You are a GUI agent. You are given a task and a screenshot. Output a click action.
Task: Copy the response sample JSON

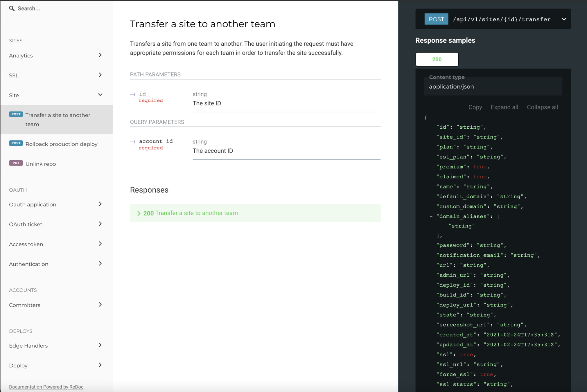click(x=475, y=107)
